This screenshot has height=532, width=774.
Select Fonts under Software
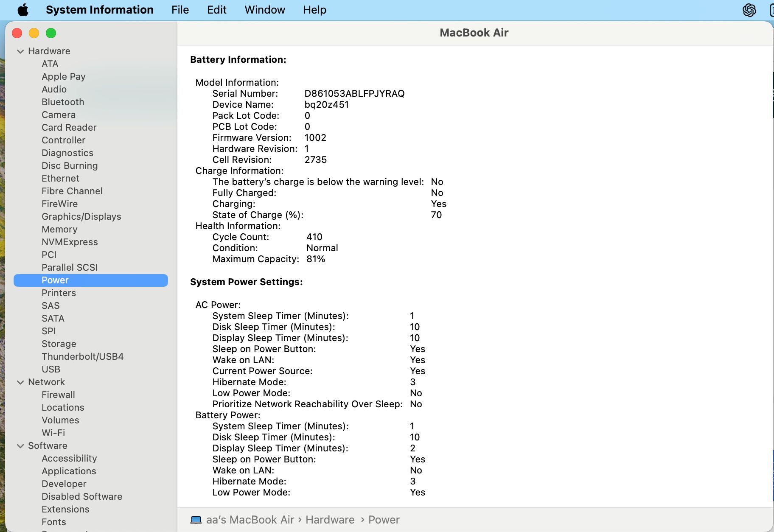point(54,522)
